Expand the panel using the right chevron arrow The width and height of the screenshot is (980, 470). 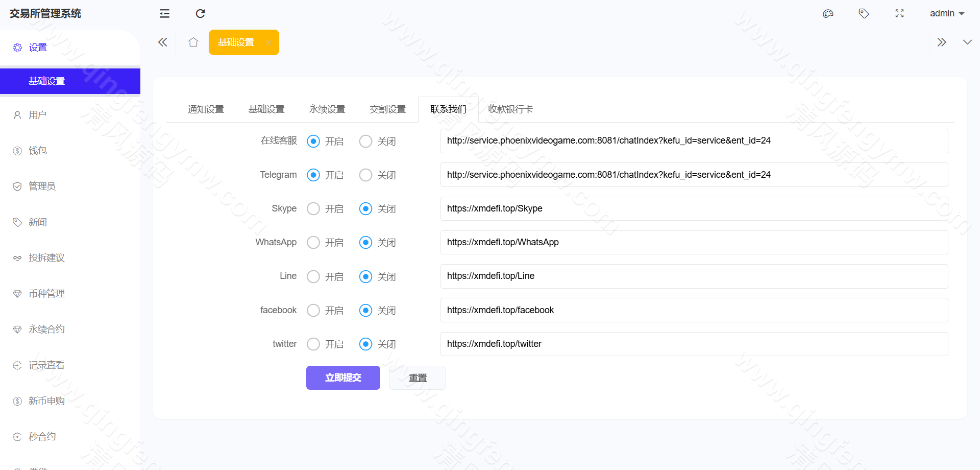point(942,42)
